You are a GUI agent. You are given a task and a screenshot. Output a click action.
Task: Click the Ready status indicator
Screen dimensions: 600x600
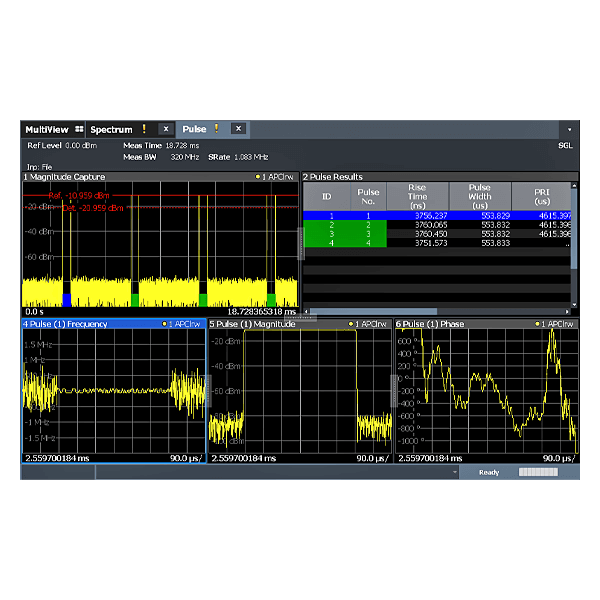(x=489, y=473)
